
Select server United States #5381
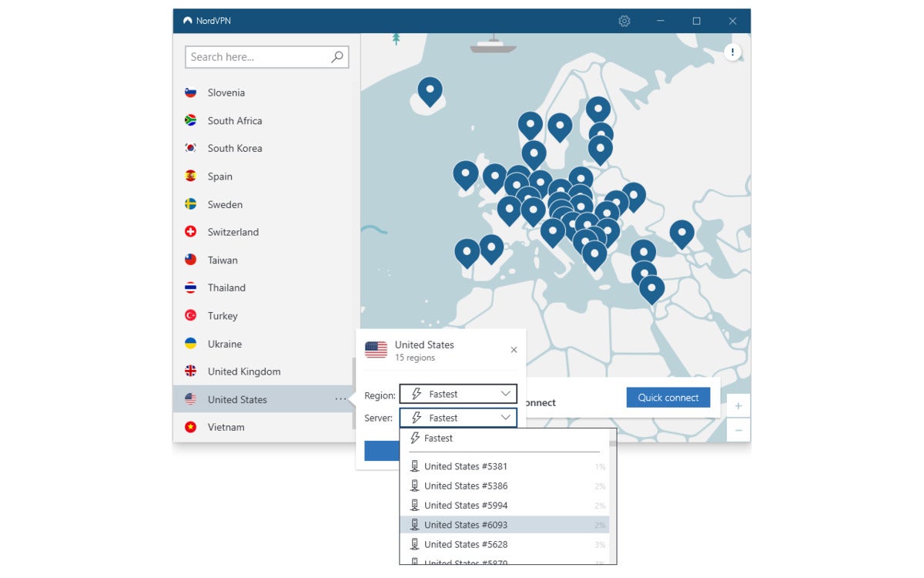[x=504, y=466]
